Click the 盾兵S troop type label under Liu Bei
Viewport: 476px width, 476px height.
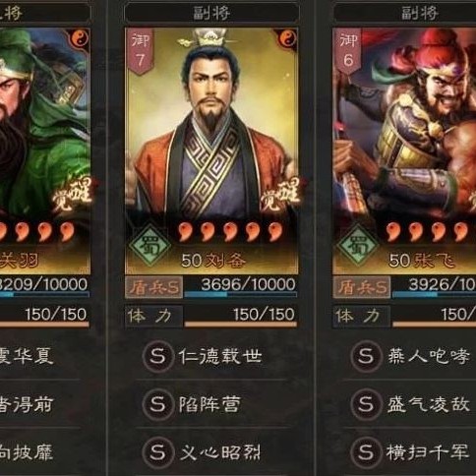point(153,287)
